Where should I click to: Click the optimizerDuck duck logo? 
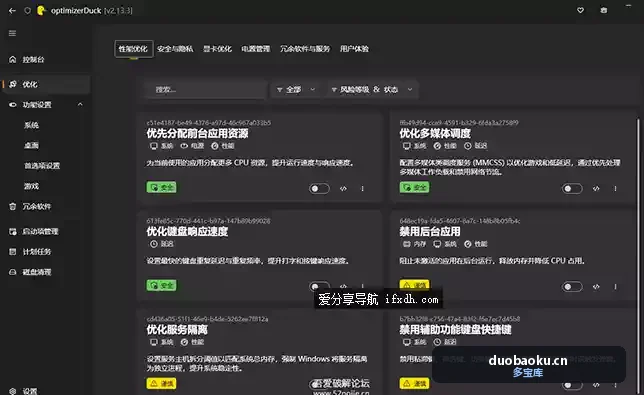(41, 10)
